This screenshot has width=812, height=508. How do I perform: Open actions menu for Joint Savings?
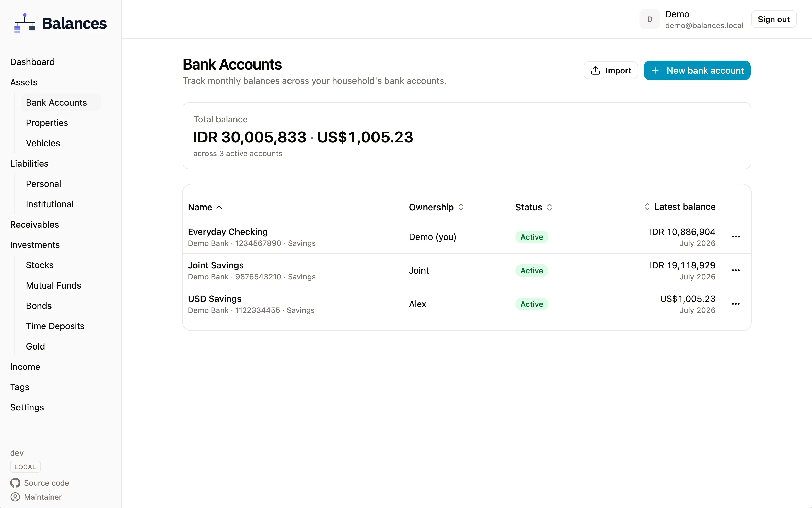pyautogui.click(x=736, y=271)
